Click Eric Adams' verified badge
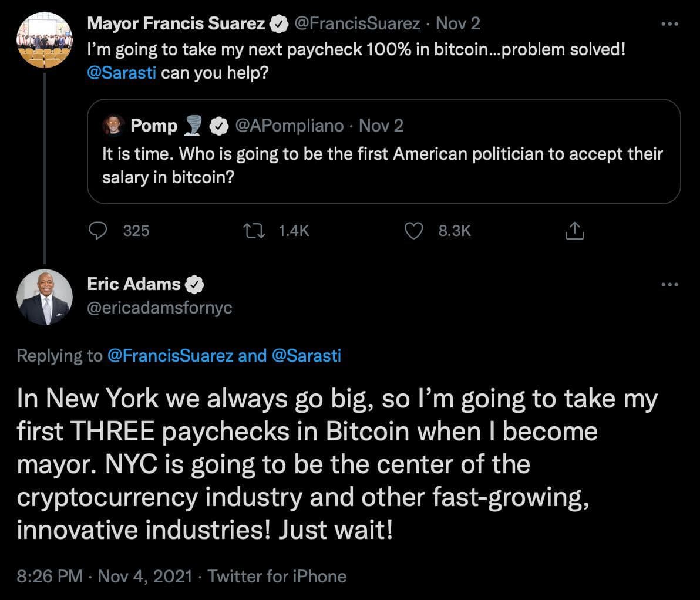The width and height of the screenshot is (700, 600). coord(194,285)
